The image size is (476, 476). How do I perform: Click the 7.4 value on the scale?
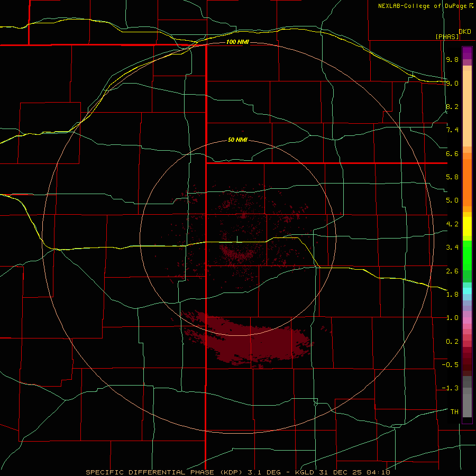(452, 130)
